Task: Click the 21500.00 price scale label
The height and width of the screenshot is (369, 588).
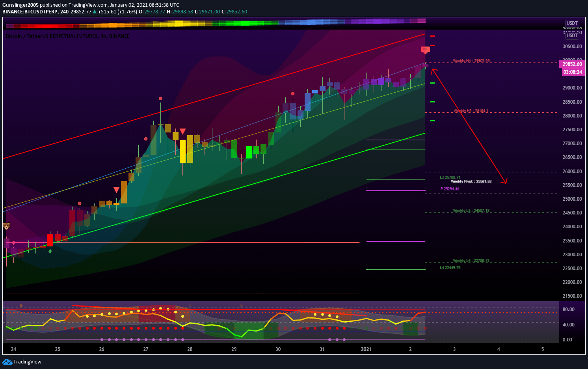Action: 572,296
